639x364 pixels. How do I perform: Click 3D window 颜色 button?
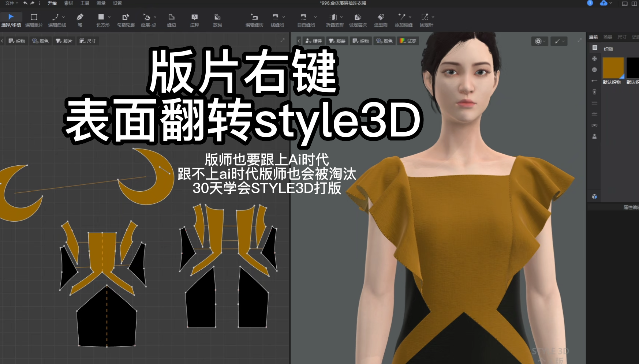384,41
